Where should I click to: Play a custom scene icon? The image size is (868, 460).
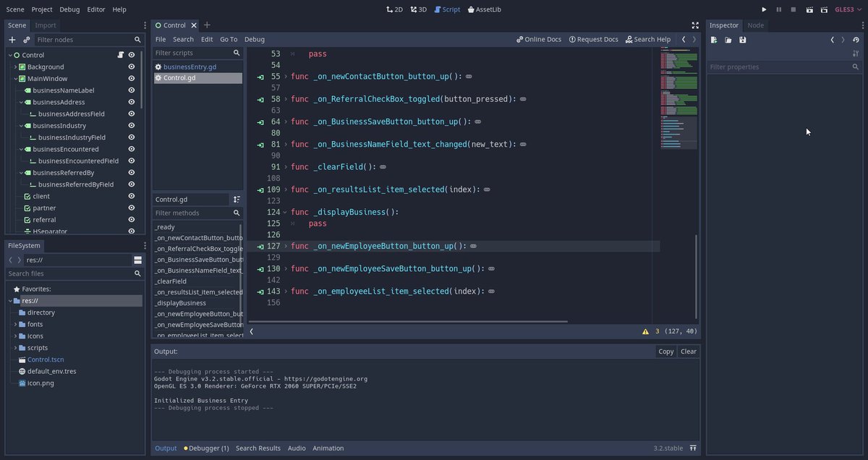pyautogui.click(x=823, y=9)
